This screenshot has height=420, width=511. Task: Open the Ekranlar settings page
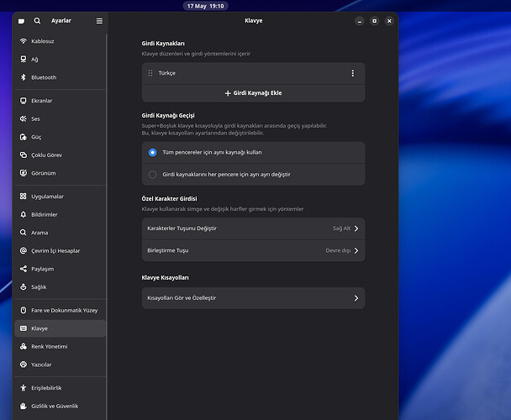(x=60, y=101)
